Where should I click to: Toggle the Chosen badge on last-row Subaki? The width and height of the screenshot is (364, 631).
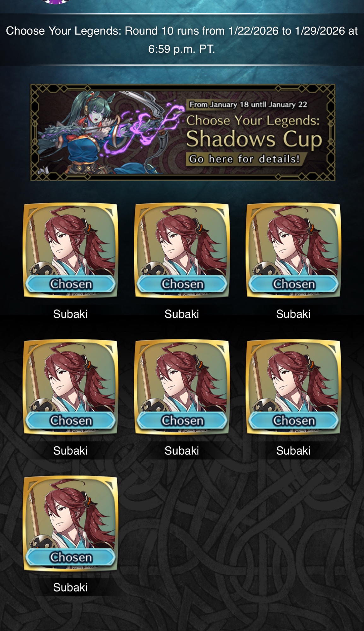pos(71,557)
